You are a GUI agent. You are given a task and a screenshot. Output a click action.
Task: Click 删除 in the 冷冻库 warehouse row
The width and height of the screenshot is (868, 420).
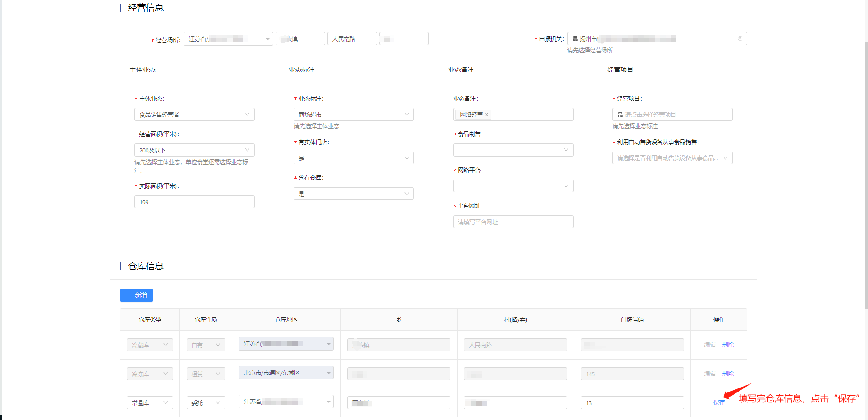pos(728,374)
